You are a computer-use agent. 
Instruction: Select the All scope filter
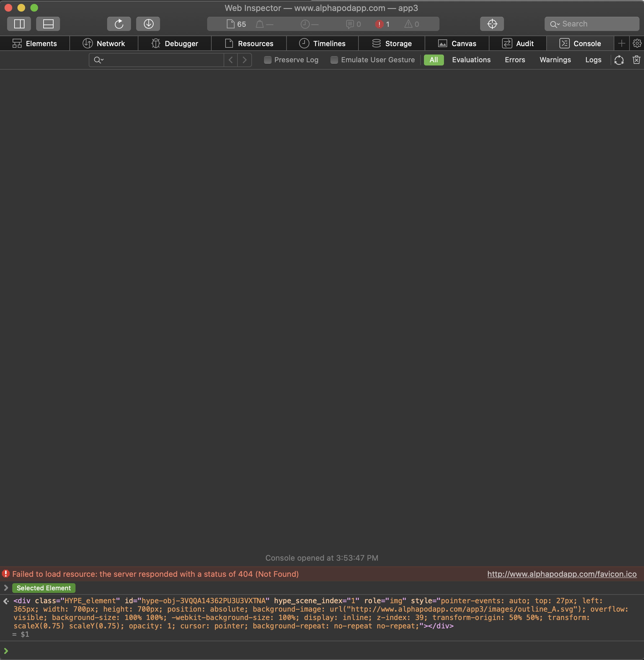click(x=434, y=60)
